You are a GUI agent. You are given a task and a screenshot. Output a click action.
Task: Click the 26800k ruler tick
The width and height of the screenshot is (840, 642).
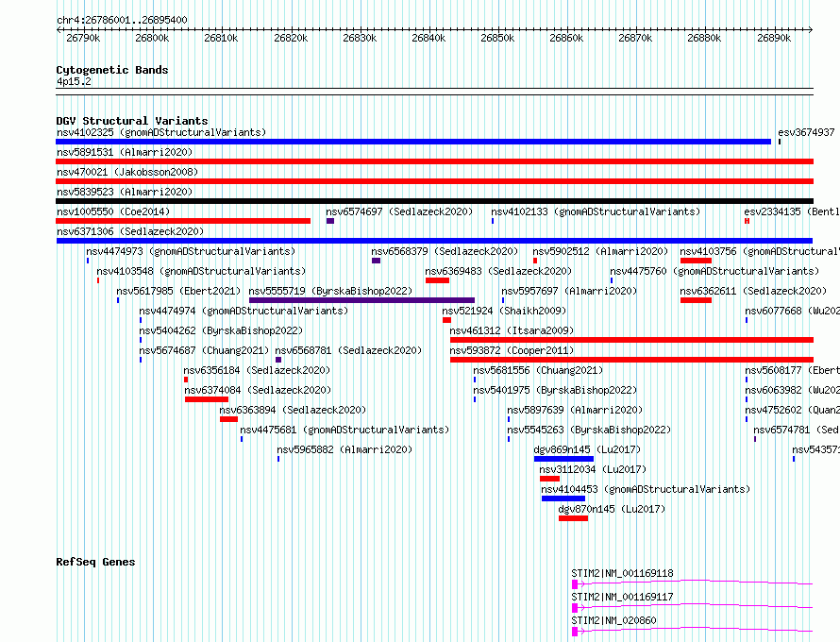[x=152, y=38]
